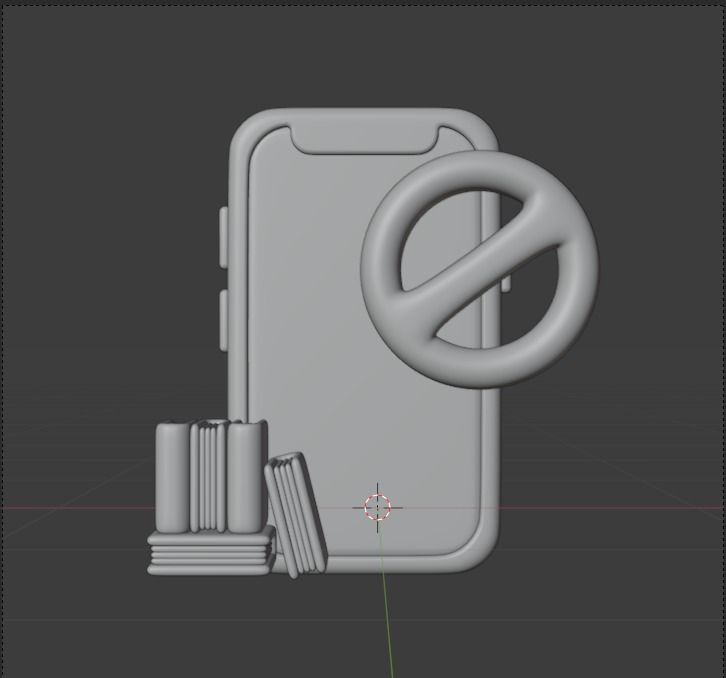Click the diagonal bar of prohibition sign
The height and width of the screenshot is (678, 726).
(x=481, y=266)
